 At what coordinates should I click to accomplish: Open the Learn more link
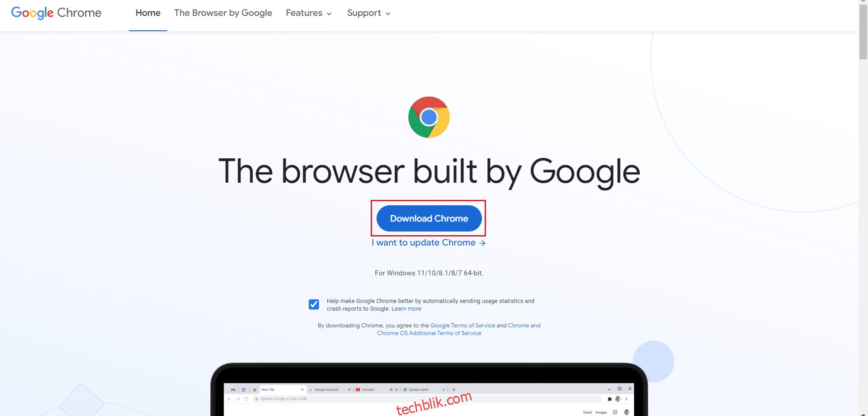point(406,309)
